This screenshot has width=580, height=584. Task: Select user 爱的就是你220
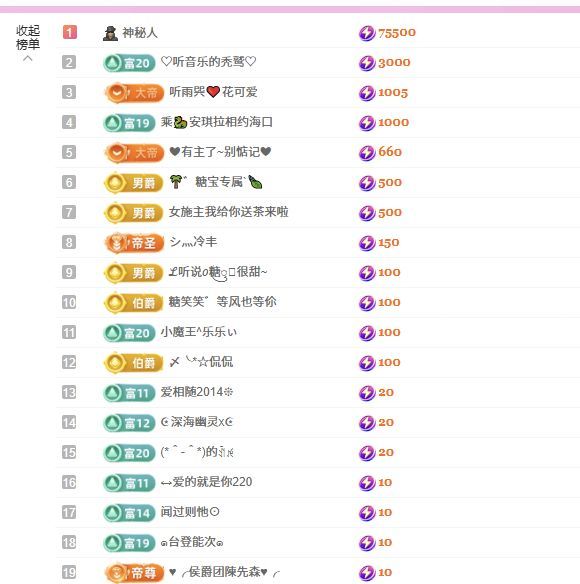coord(206,482)
